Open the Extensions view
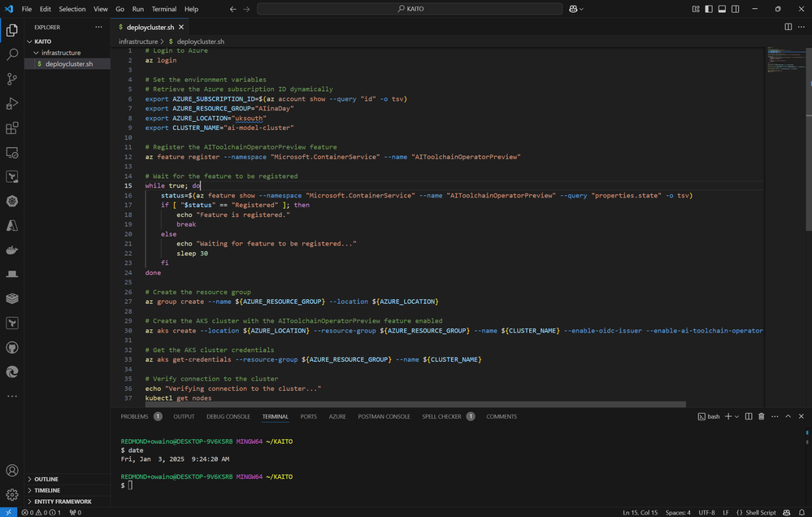This screenshot has width=812, height=517. click(12, 128)
